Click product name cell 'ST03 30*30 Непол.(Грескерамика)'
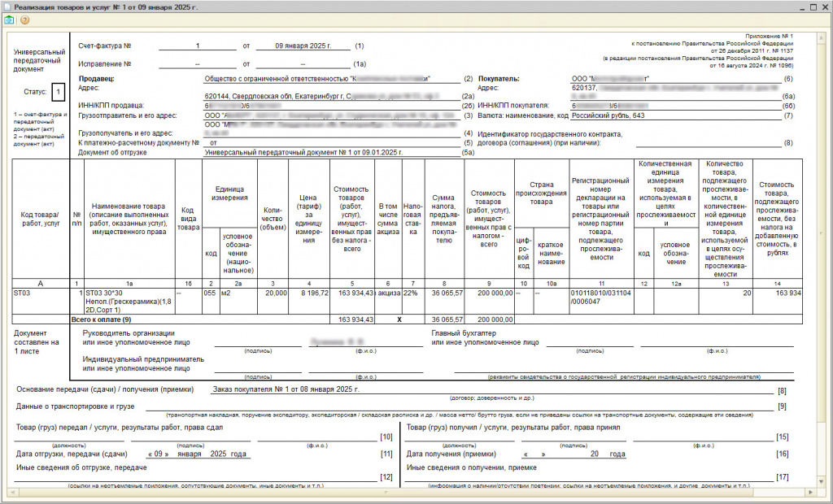The width and height of the screenshot is (833, 504). click(129, 301)
